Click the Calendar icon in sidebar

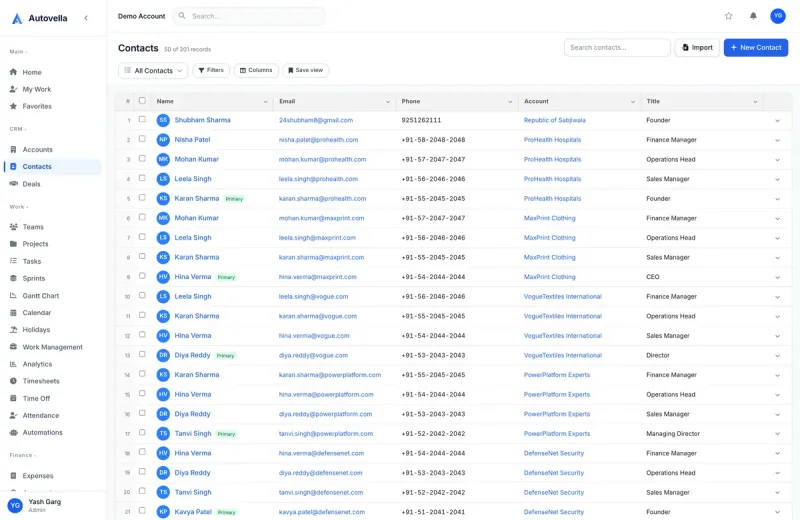point(13,312)
